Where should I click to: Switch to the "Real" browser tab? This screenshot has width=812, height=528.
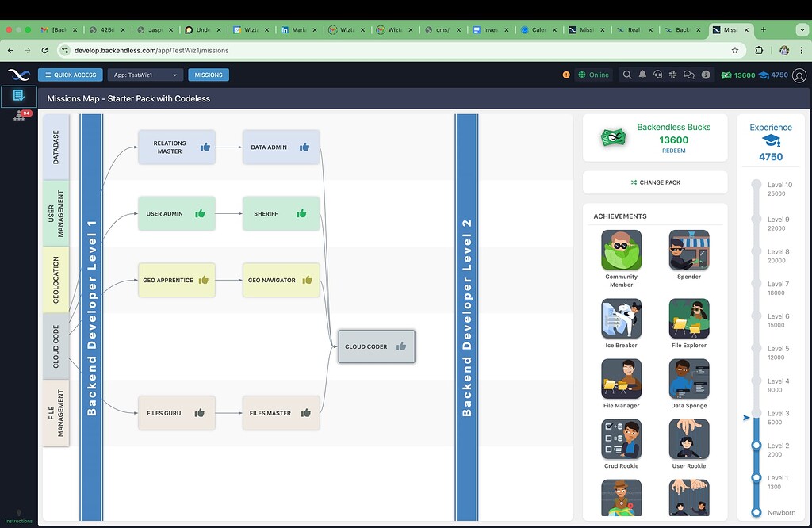pos(635,30)
